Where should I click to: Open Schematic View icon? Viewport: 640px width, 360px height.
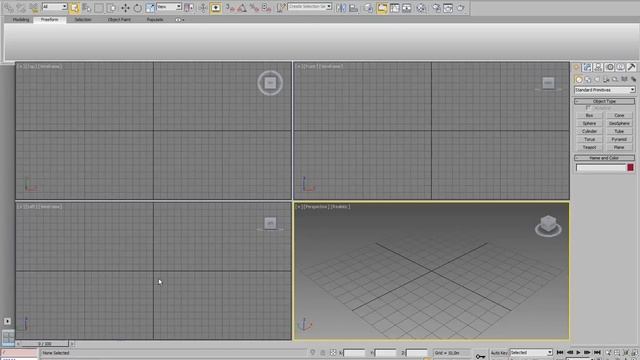(407, 7)
